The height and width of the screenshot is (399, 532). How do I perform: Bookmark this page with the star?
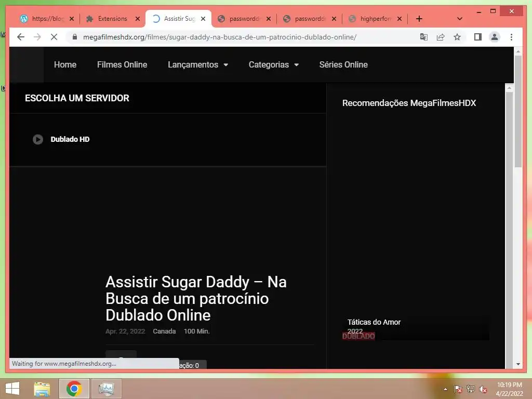(457, 37)
